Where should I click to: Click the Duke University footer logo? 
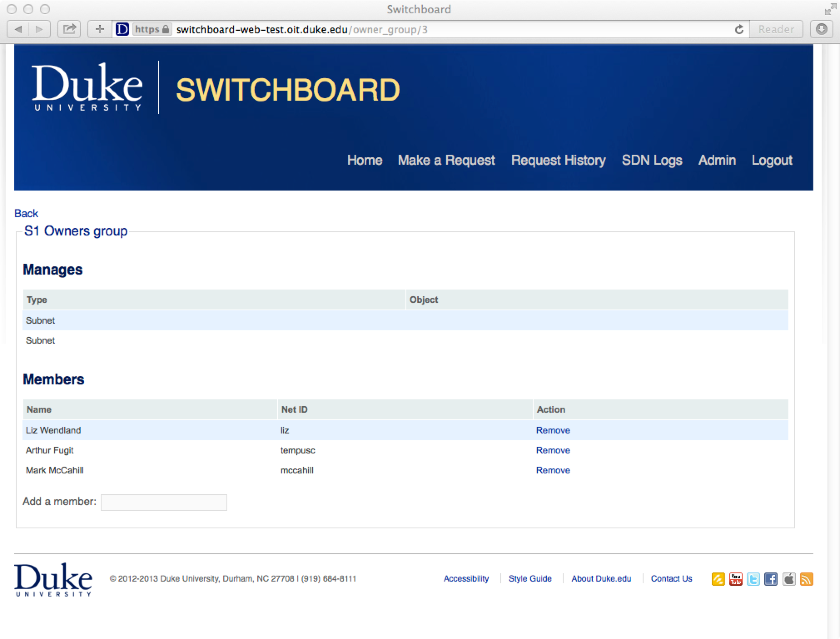coord(53,580)
